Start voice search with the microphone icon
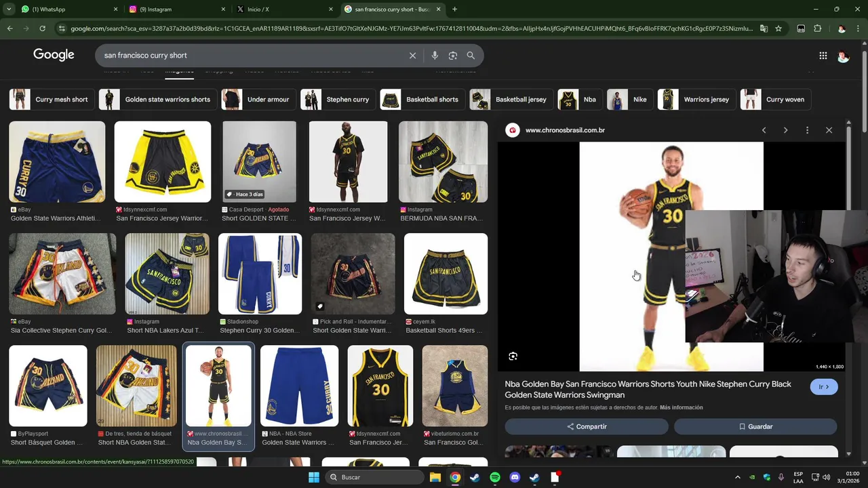Viewport: 868px width, 488px height. (435, 56)
